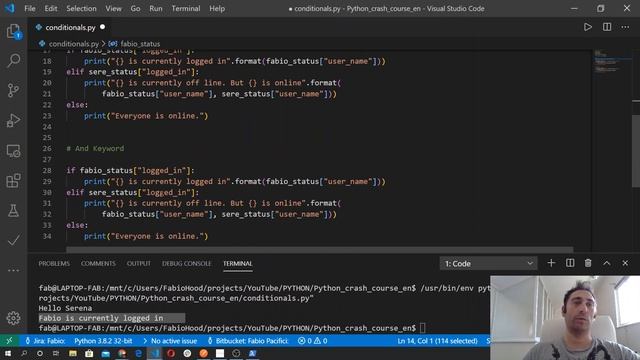Screen dimensions: 640x360
Task: Click No active issue status item
Action: [x=169, y=340]
